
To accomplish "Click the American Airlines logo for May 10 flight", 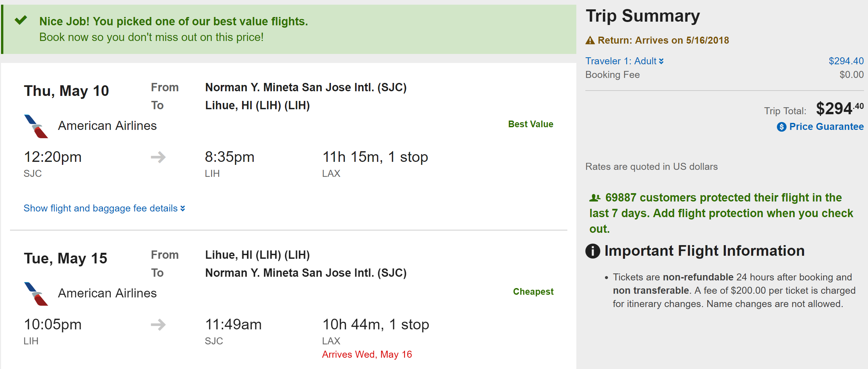I will (x=36, y=126).
